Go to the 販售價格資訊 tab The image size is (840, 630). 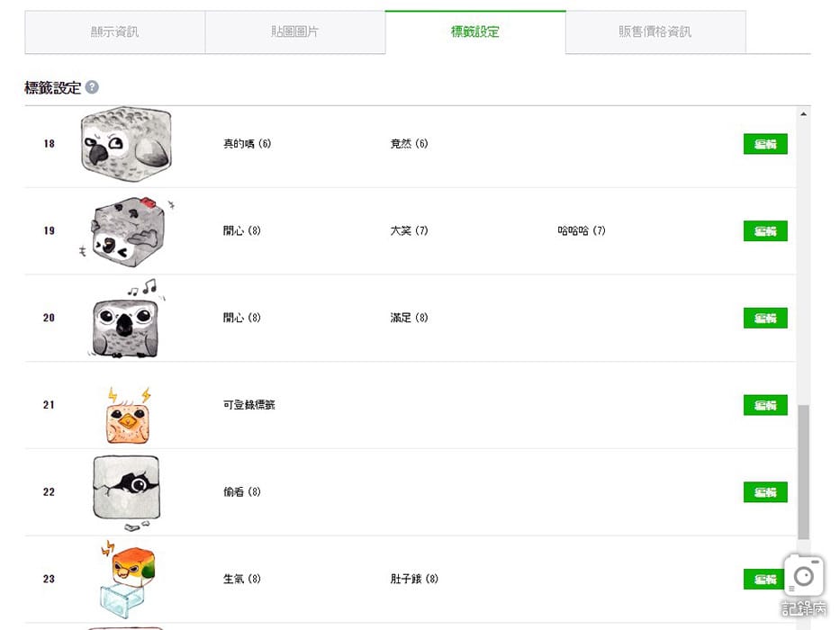(x=655, y=32)
